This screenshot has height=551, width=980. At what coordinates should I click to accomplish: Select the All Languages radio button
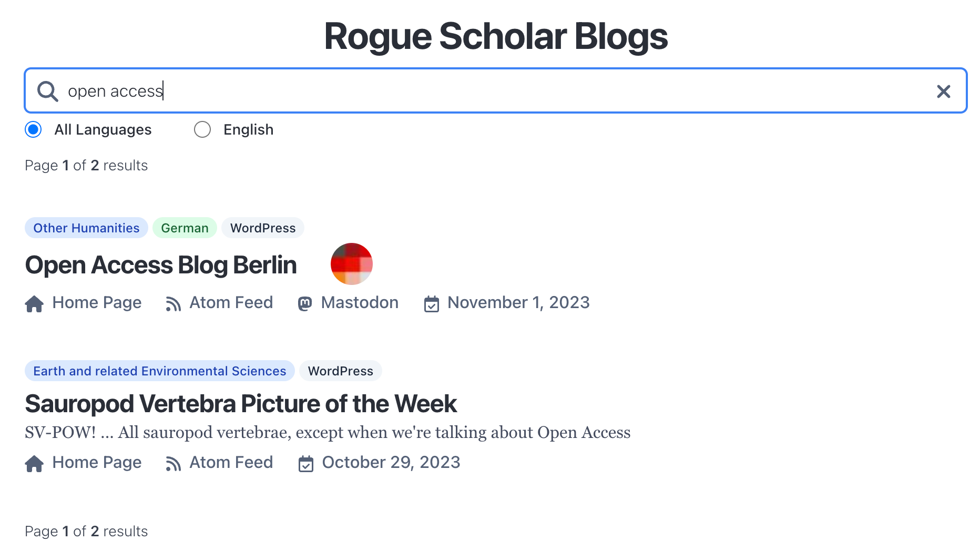pos(33,129)
